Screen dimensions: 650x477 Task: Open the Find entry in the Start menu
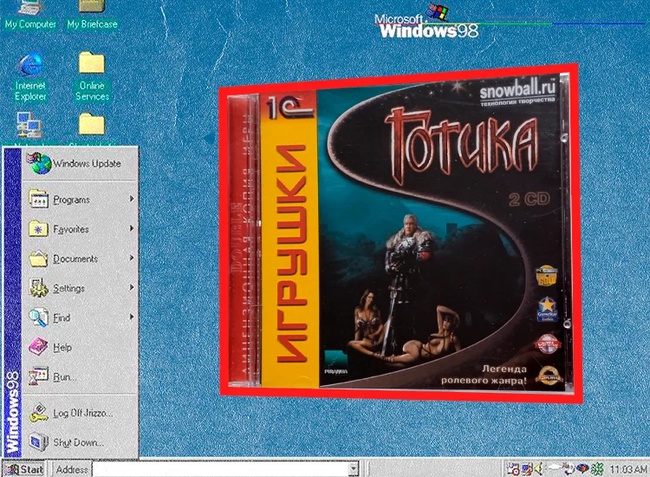point(80,318)
